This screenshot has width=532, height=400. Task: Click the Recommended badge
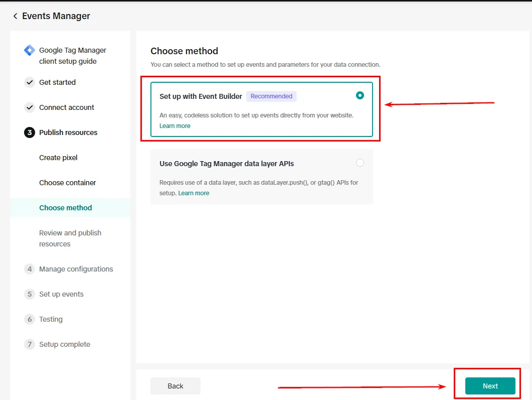pos(271,96)
